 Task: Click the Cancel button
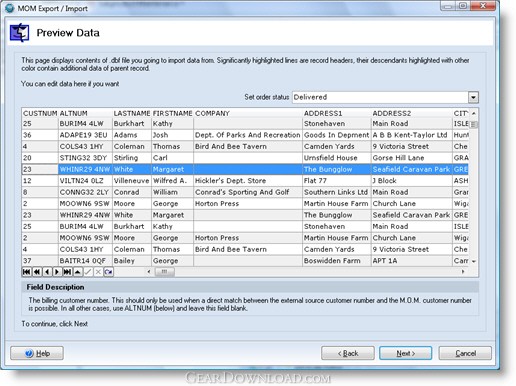[x=465, y=353]
